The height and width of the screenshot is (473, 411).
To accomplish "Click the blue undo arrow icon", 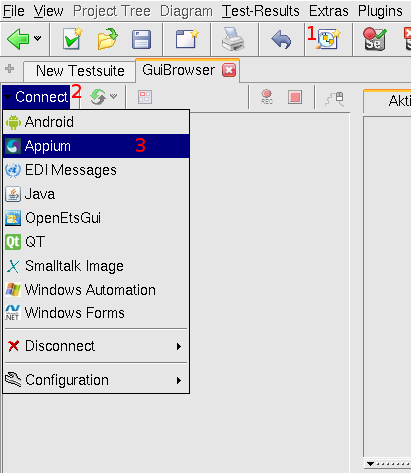I will pyautogui.click(x=281, y=40).
